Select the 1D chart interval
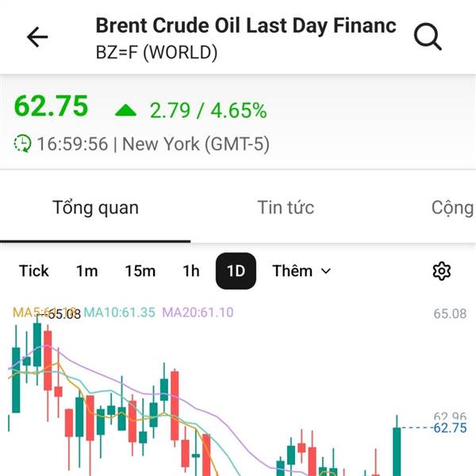The image size is (476, 476). [236, 271]
